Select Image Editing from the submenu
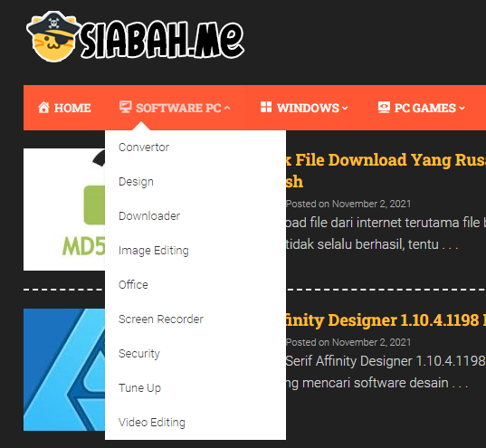The width and height of the screenshot is (486, 448). [154, 251]
